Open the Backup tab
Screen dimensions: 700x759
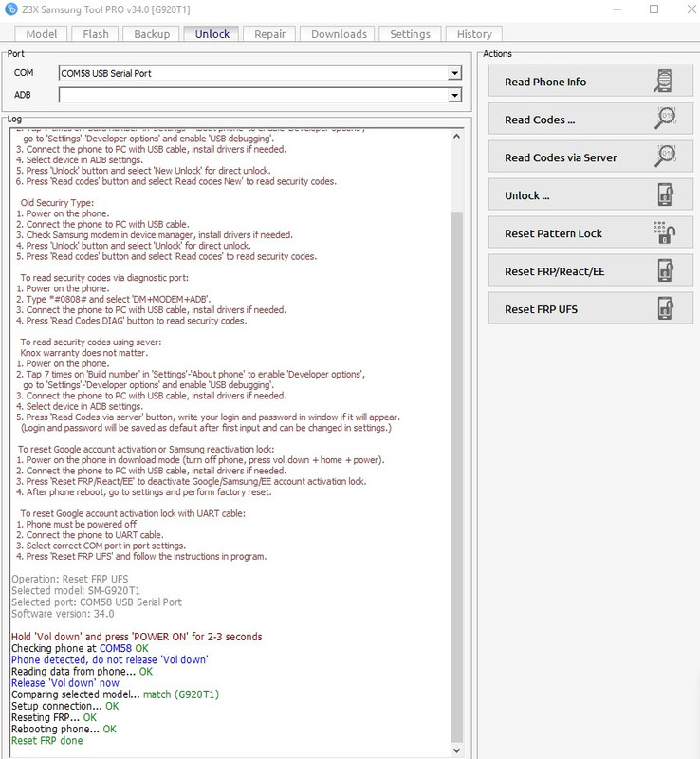tap(152, 34)
